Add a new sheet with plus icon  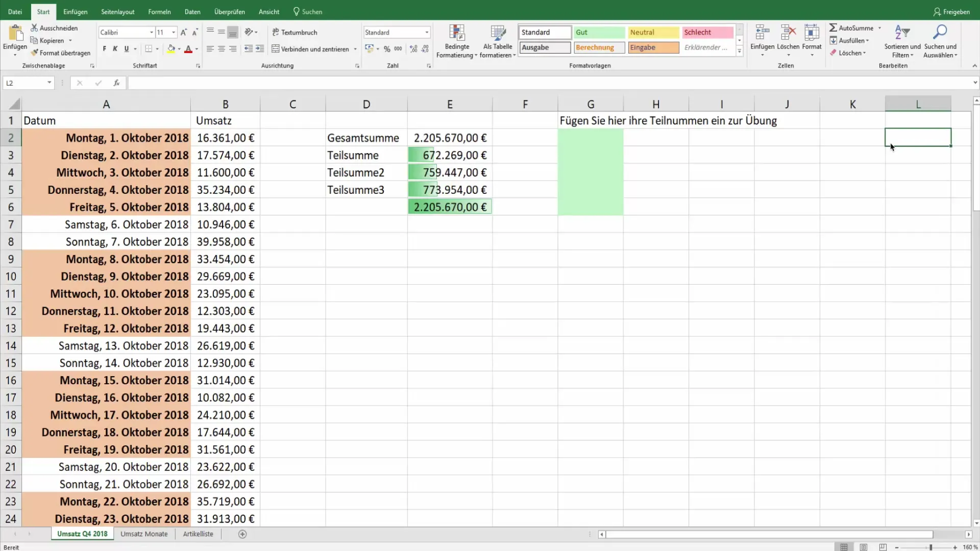pyautogui.click(x=242, y=534)
